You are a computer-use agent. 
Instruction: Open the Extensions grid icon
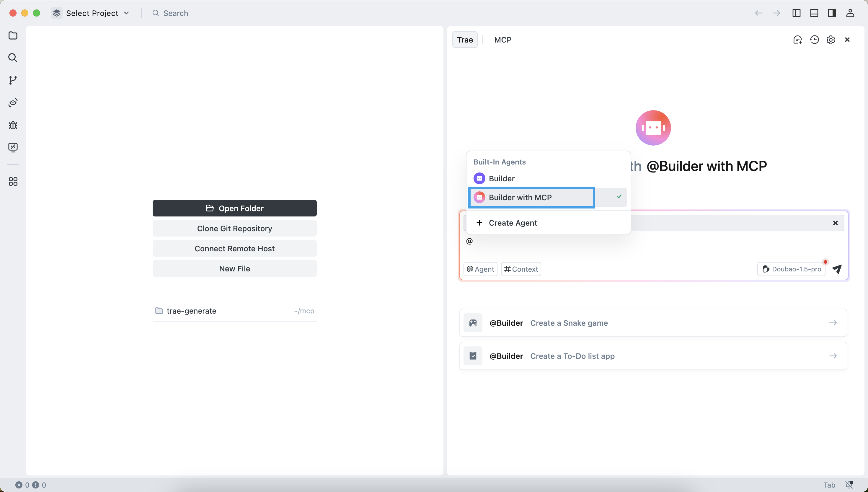(x=13, y=182)
